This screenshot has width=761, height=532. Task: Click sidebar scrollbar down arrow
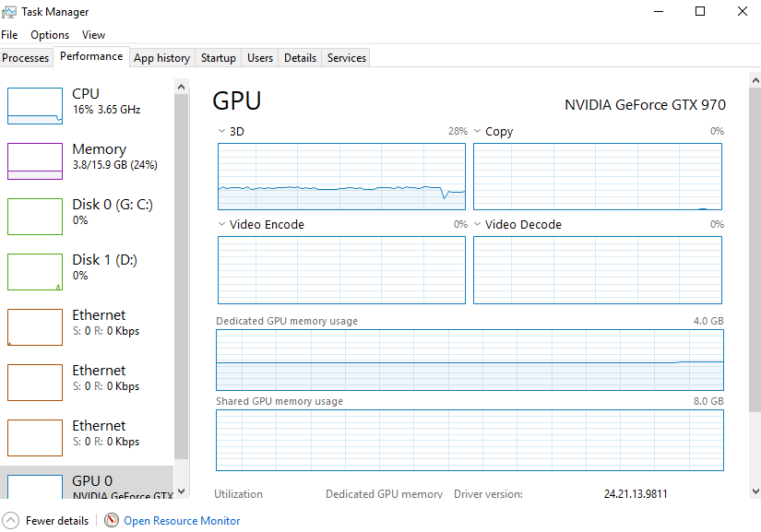point(181,491)
